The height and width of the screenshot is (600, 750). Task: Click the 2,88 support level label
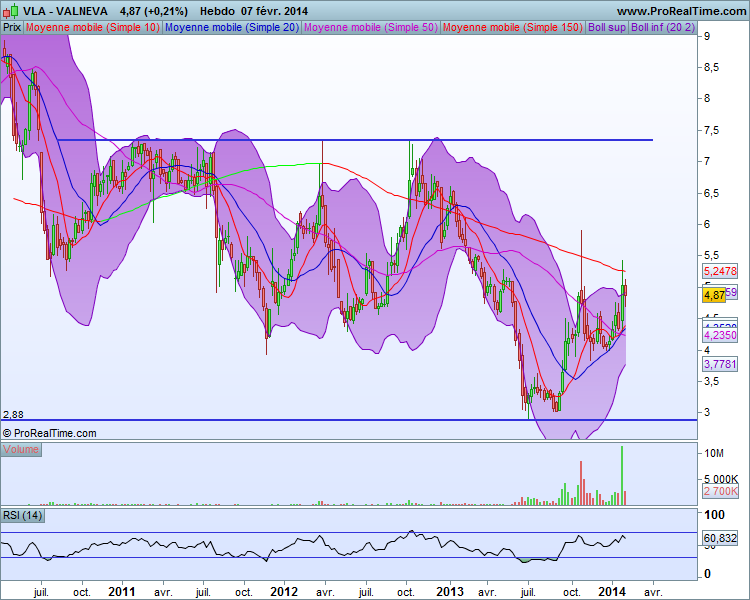pyautogui.click(x=13, y=414)
